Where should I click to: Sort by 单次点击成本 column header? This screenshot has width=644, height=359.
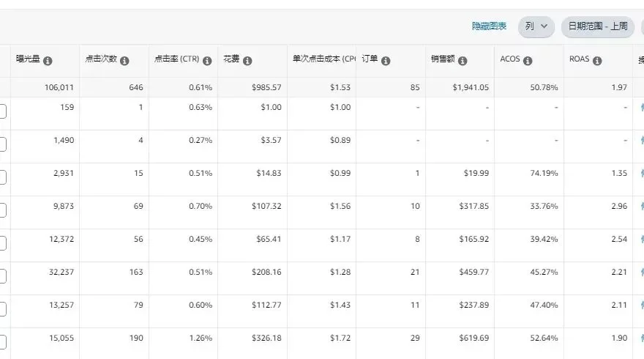tap(324, 59)
